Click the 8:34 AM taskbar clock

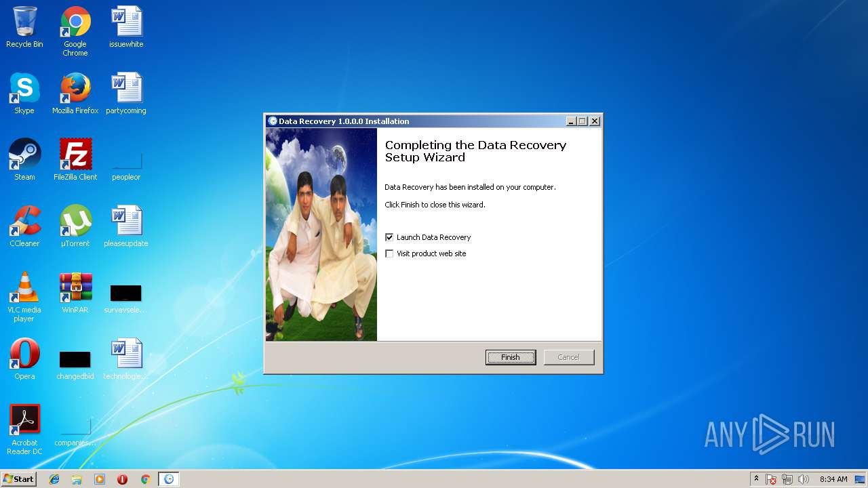(833, 479)
